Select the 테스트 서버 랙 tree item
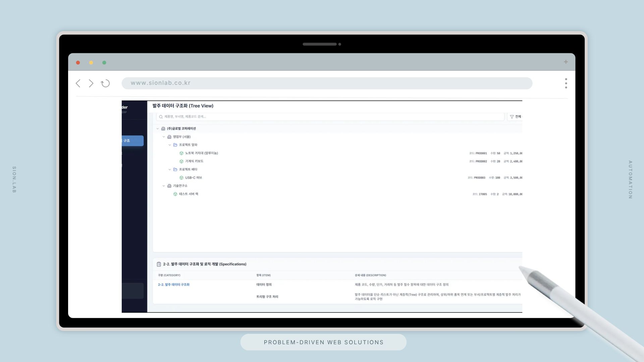Screen dimensions: 644x362 click(189, 194)
